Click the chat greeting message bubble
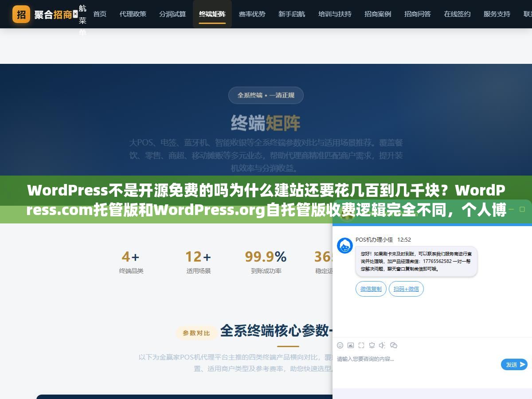The height and width of the screenshot is (399, 532). pyautogui.click(x=416, y=262)
